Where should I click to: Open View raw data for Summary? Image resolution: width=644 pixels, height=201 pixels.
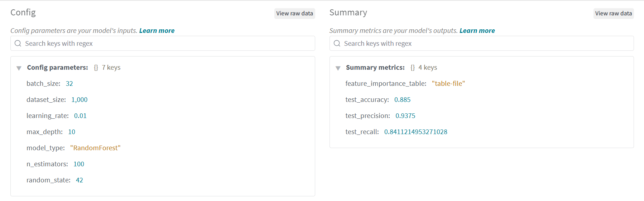click(613, 14)
